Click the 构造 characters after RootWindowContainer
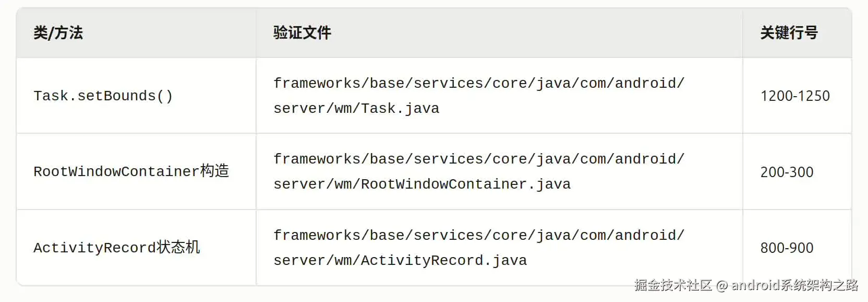Image resolution: width=868 pixels, height=302 pixels. (x=214, y=171)
